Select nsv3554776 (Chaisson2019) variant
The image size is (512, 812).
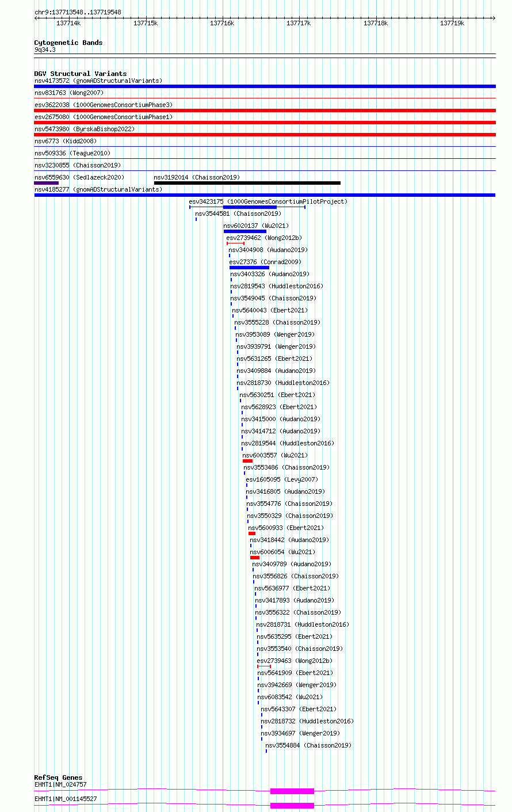pyautogui.click(x=290, y=504)
